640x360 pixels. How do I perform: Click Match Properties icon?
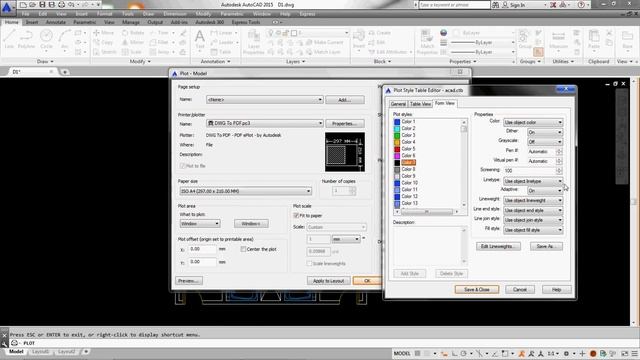click(427, 42)
